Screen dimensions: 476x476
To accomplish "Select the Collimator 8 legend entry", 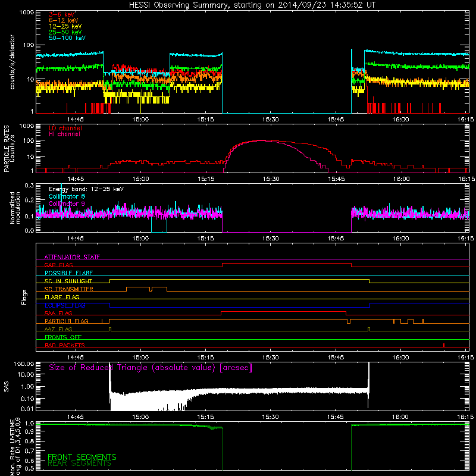I will pos(67,196).
